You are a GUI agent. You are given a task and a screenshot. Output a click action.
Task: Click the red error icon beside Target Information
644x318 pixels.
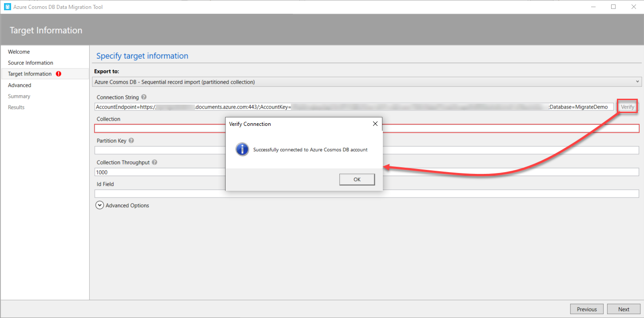coord(59,74)
